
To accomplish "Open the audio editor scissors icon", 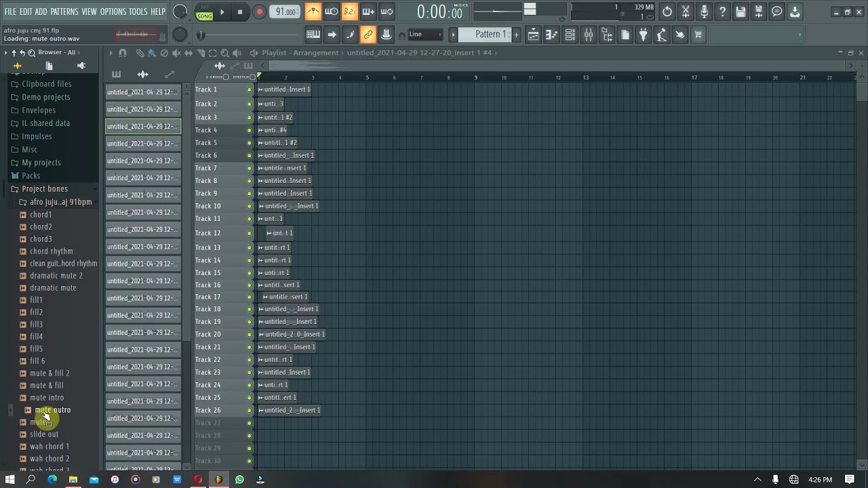I will [686, 12].
